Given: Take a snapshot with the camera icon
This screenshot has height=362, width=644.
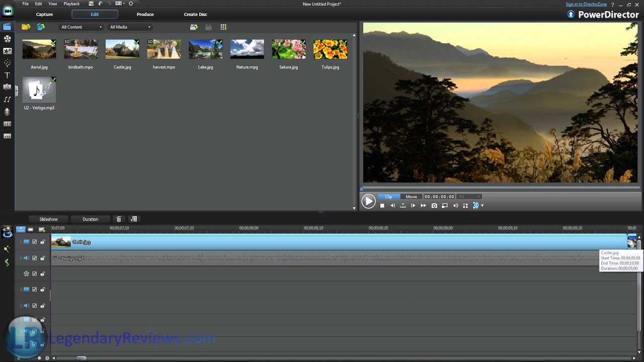Looking at the screenshot, I should (x=434, y=206).
